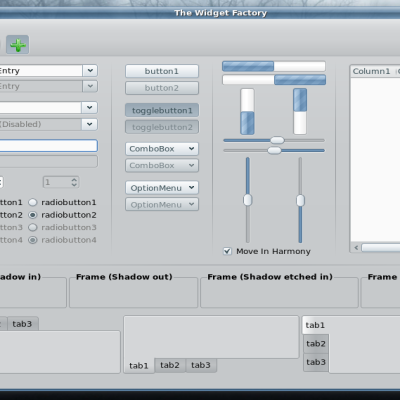Click the lower horizontal slider handle
Screen dimensions: 400x400
coord(274,151)
